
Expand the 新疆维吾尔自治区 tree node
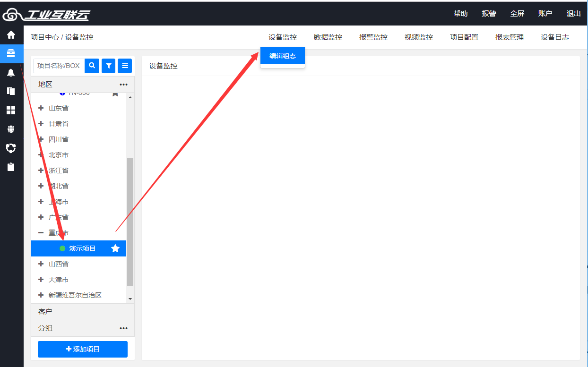point(41,295)
